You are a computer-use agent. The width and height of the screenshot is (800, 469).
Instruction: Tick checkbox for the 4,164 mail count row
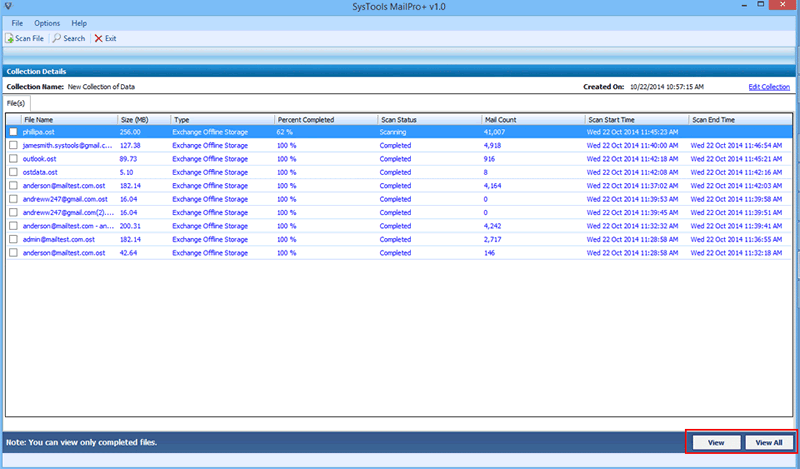tap(13, 186)
